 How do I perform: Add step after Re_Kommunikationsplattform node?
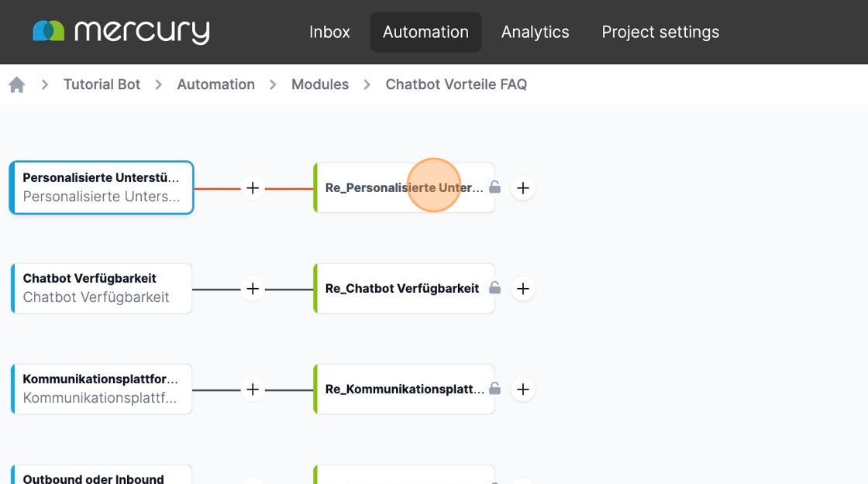click(x=523, y=390)
